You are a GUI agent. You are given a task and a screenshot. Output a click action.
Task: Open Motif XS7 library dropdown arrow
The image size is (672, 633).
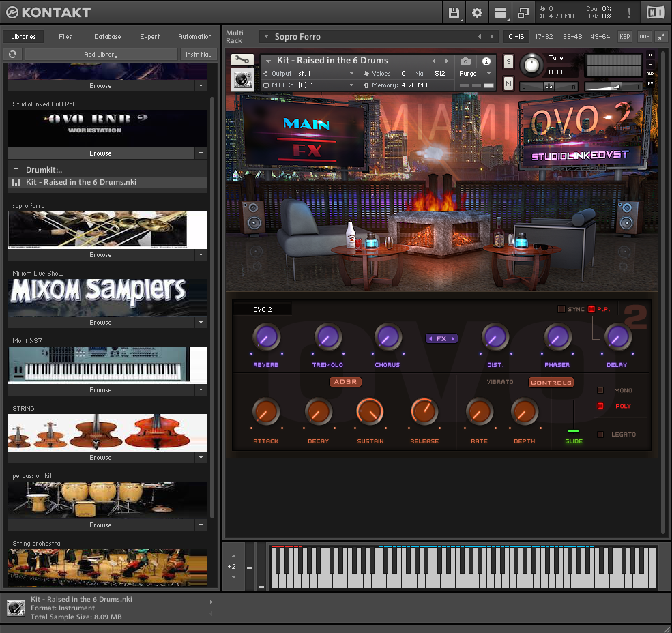201,390
